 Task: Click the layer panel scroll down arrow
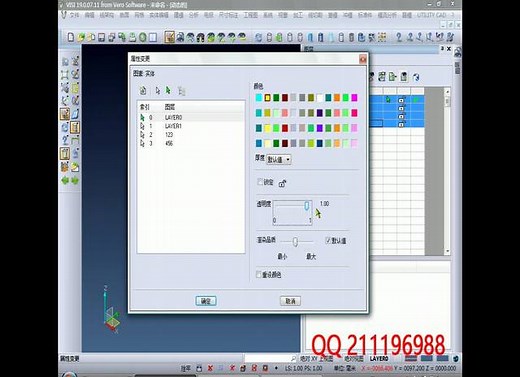click(447, 251)
